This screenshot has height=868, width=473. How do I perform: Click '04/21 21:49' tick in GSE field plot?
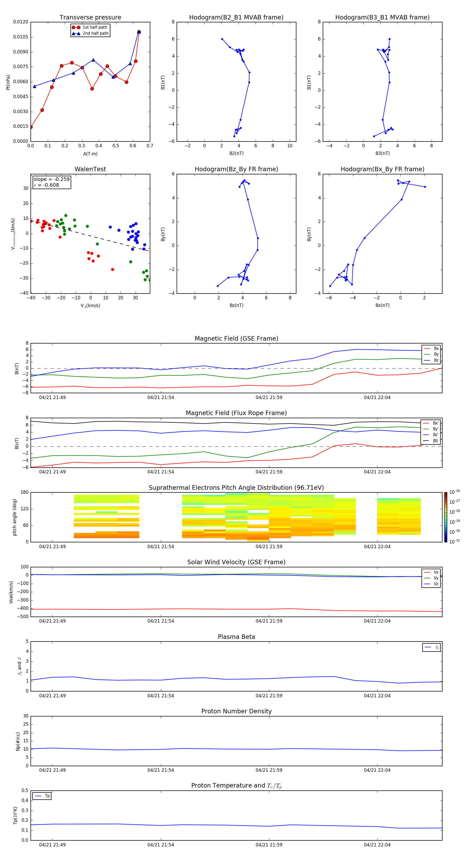pyautogui.click(x=52, y=398)
